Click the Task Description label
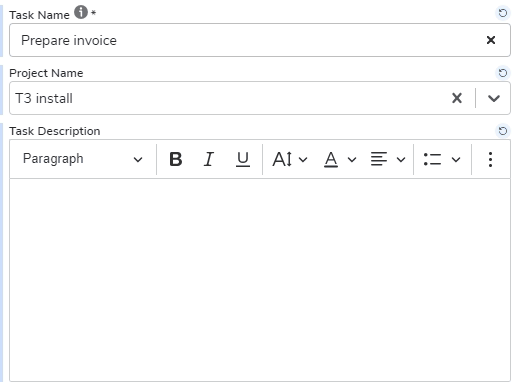This screenshot has width=514, height=386. click(55, 131)
